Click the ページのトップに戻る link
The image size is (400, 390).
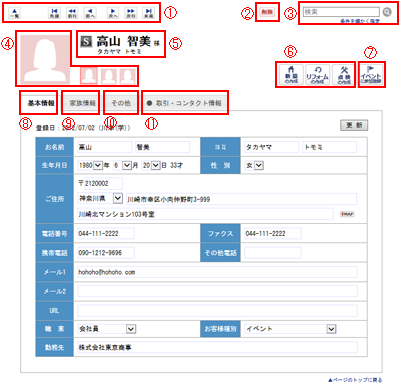click(x=355, y=380)
